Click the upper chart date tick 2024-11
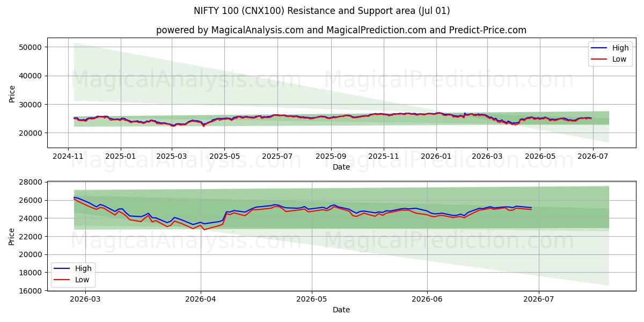 pyautogui.click(x=68, y=156)
